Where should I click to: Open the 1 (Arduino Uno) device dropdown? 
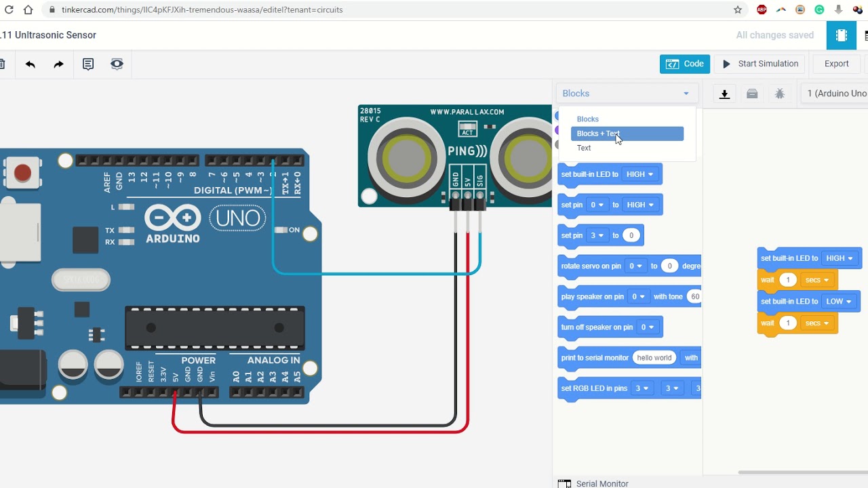pyautogui.click(x=834, y=94)
